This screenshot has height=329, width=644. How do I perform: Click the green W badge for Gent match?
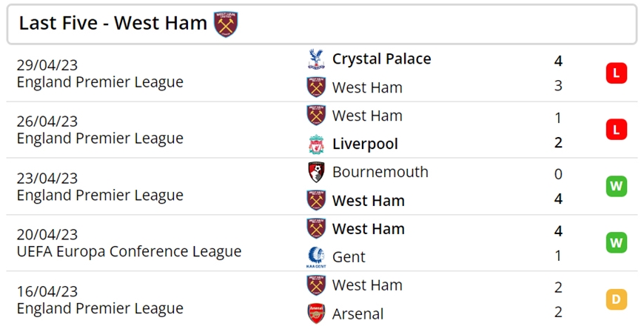click(616, 242)
